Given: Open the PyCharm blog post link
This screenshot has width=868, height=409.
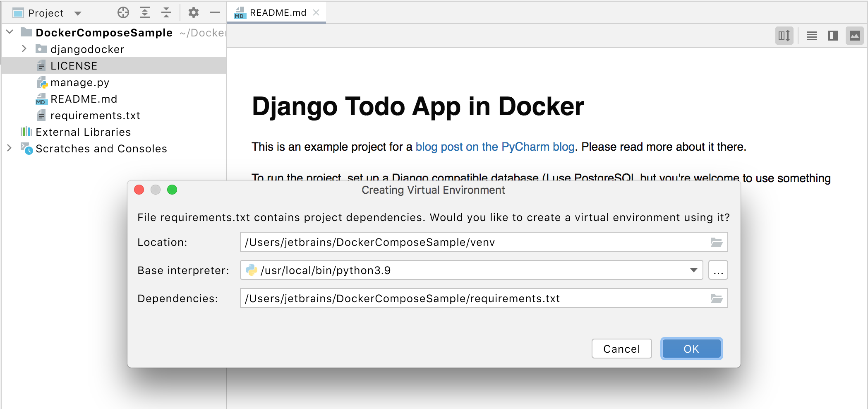Looking at the screenshot, I should tap(495, 147).
